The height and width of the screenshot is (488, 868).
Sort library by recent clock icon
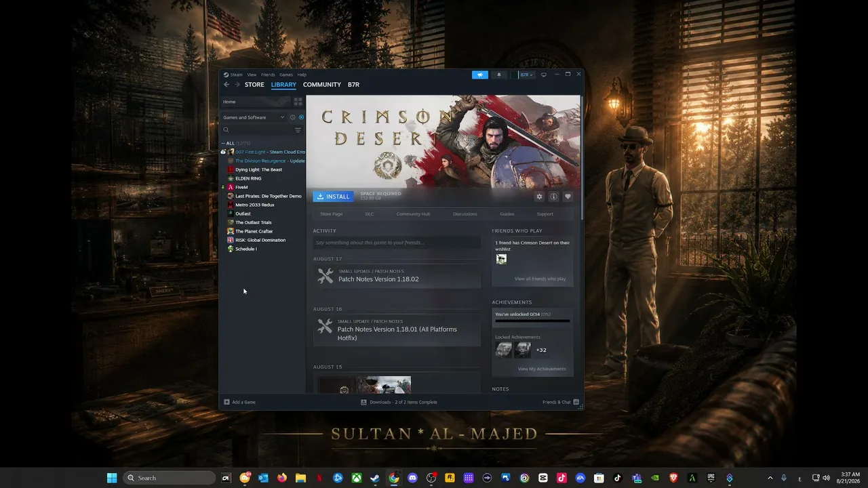[293, 117]
